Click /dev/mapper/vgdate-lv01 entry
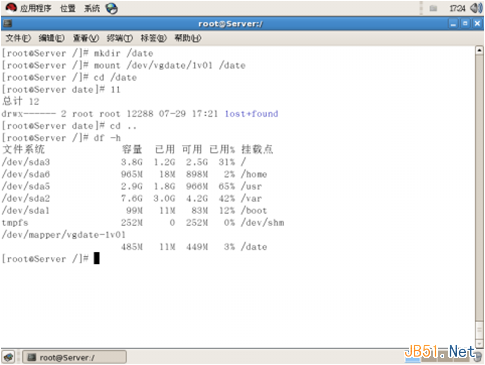This screenshot has height=365, width=485. coord(64,235)
